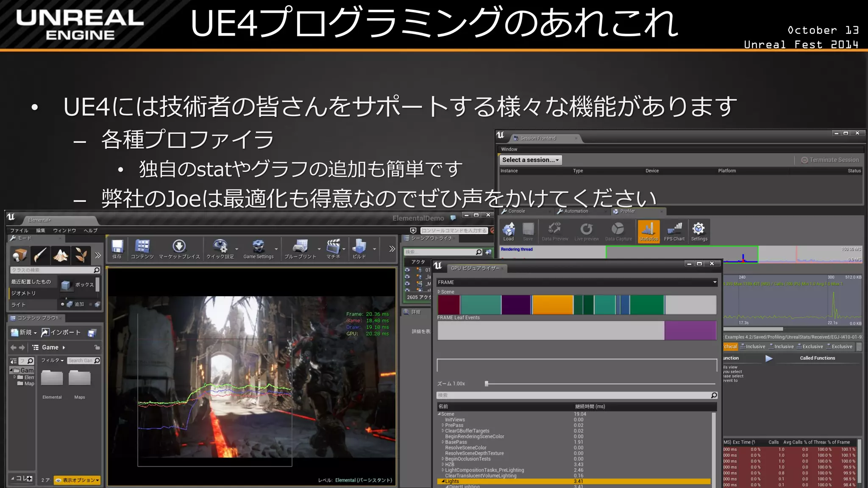Open ファイル file menu
Image resolution: width=868 pixels, height=488 pixels.
[19, 230]
